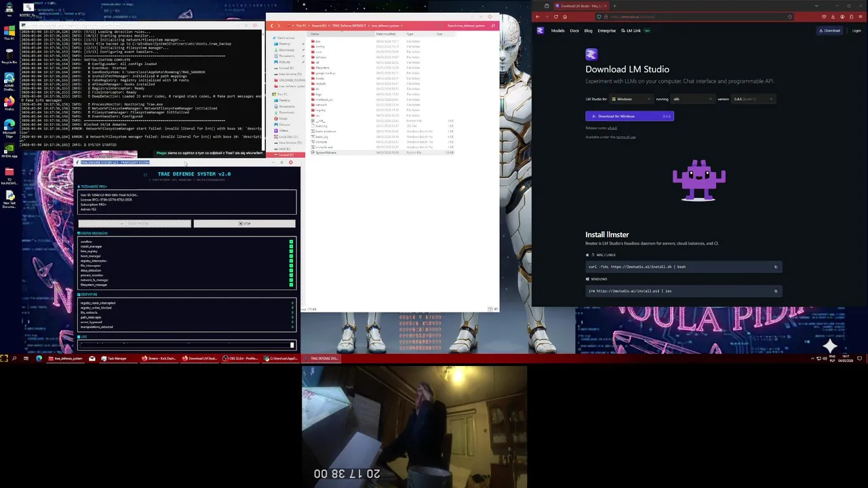Bookmark this page with the star icon
The height and width of the screenshot is (488, 868).
tap(790, 17)
